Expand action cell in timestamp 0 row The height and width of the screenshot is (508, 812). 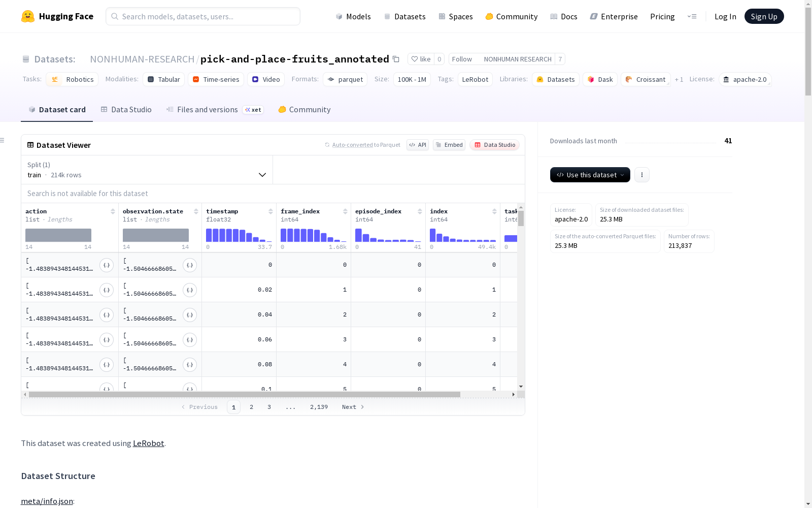click(x=107, y=265)
